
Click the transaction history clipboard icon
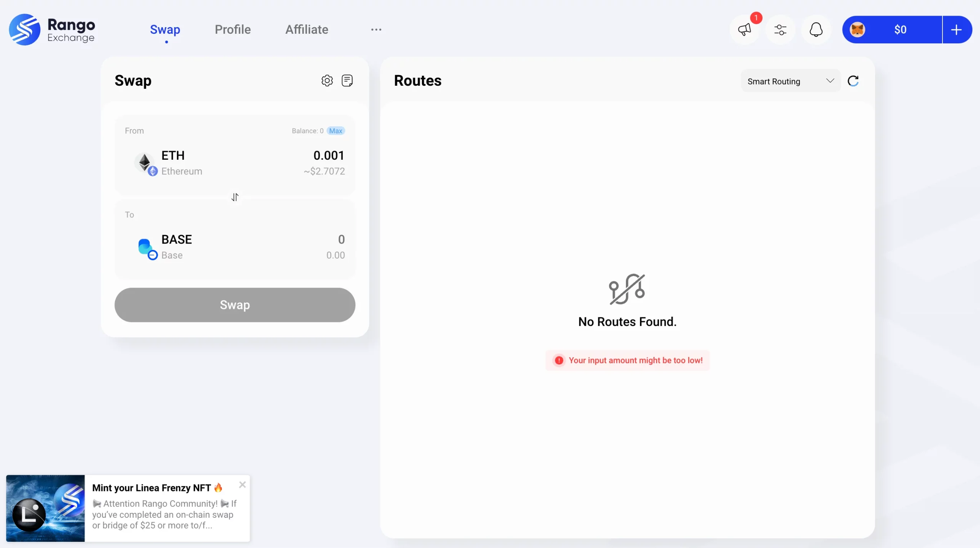click(346, 80)
